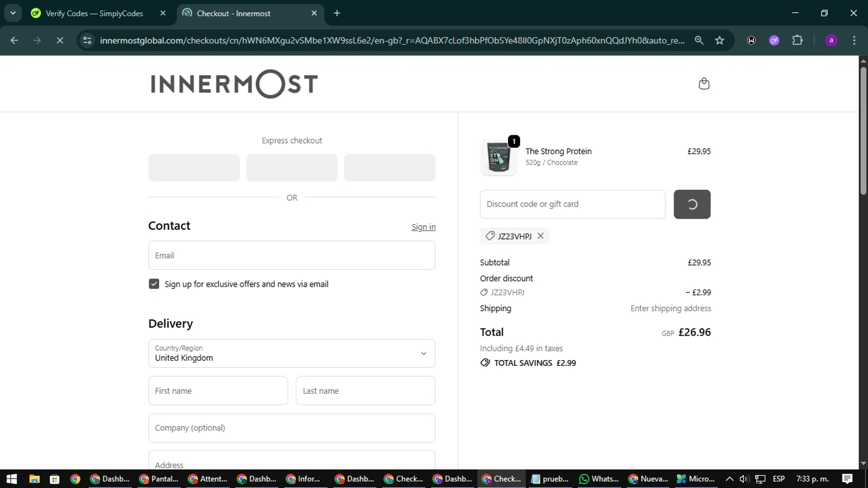The image size is (868, 488).
Task: Focus the Email input field
Action: click(x=292, y=255)
